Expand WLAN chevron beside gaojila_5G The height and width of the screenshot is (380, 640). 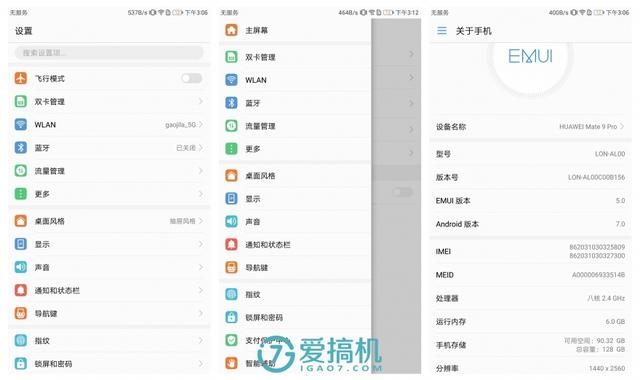pyautogui.click(x=200, y=124)
